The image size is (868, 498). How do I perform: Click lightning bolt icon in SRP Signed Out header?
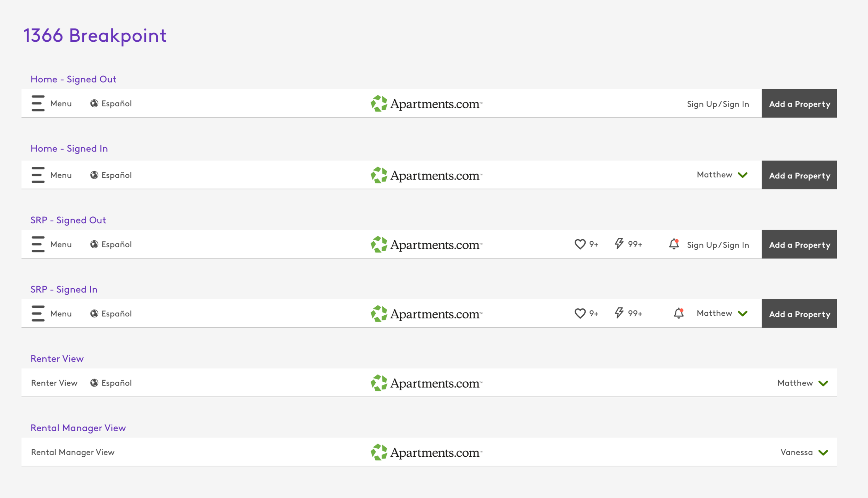point(619,243)
